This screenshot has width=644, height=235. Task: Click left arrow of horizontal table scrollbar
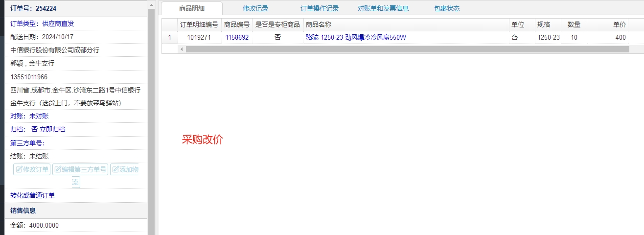click(x=182, y=49)
